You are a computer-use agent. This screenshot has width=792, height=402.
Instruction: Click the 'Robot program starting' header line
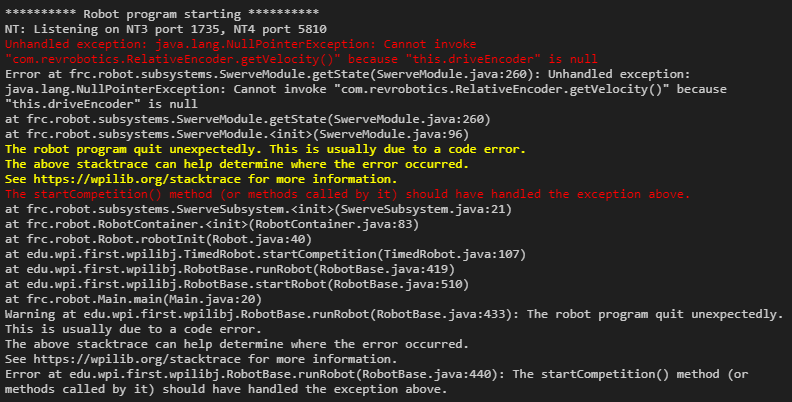click(x=162, y=14)
